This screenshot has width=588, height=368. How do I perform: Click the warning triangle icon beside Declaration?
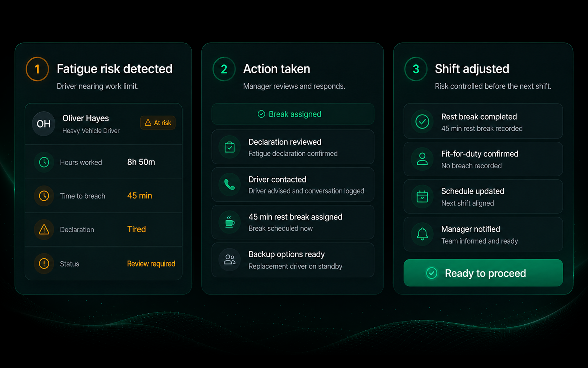[44, 229]
